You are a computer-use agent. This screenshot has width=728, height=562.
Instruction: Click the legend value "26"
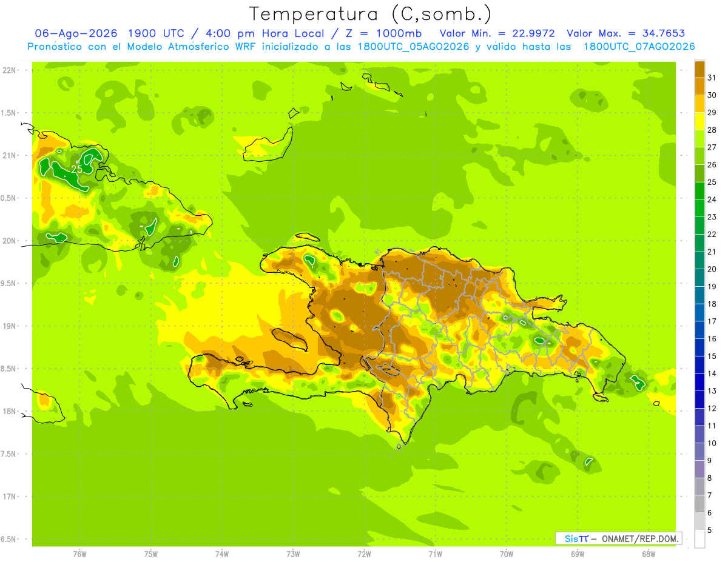pos(712,164)
